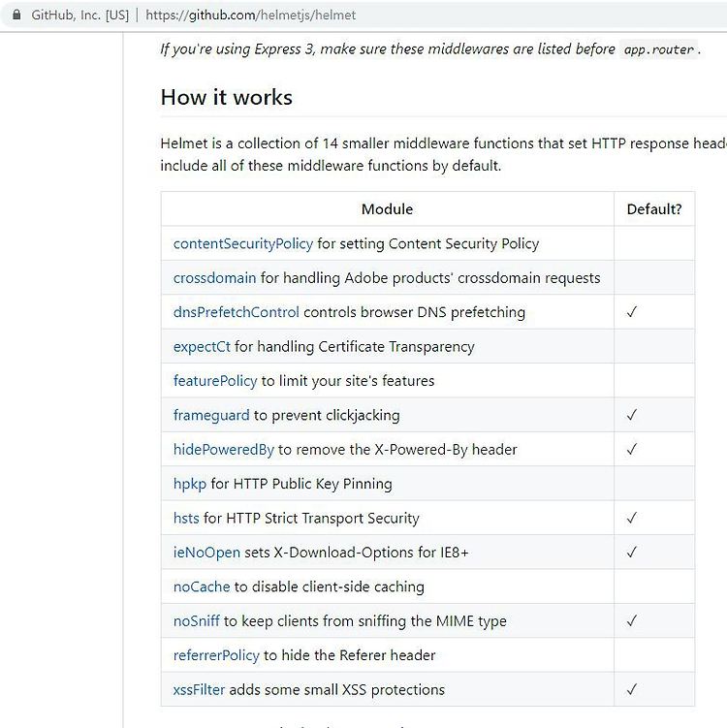Click the italic Express 3 note sentence
Image resolution: width=727 pixels, height=728 pixels.
tap(430, 49)
